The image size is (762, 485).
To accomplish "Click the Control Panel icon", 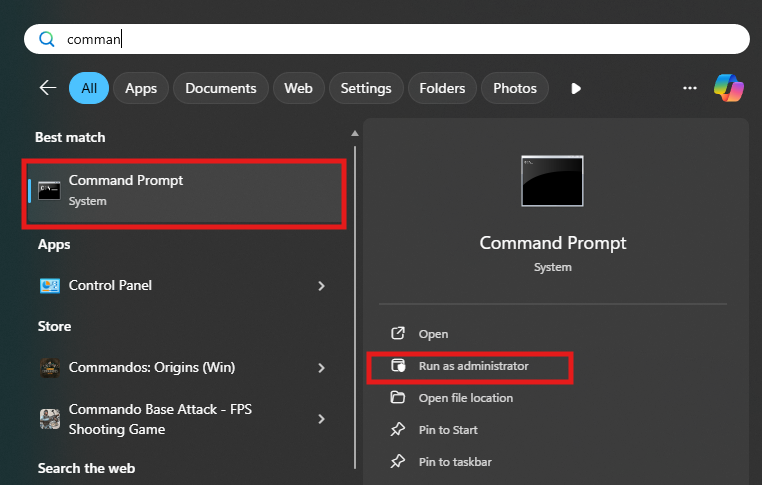I will [50, 286].
